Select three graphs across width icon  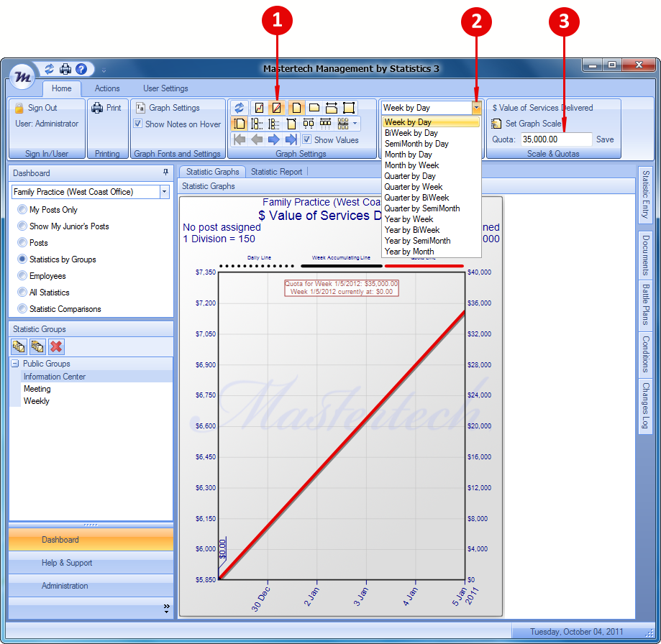(x=325, y=124)
